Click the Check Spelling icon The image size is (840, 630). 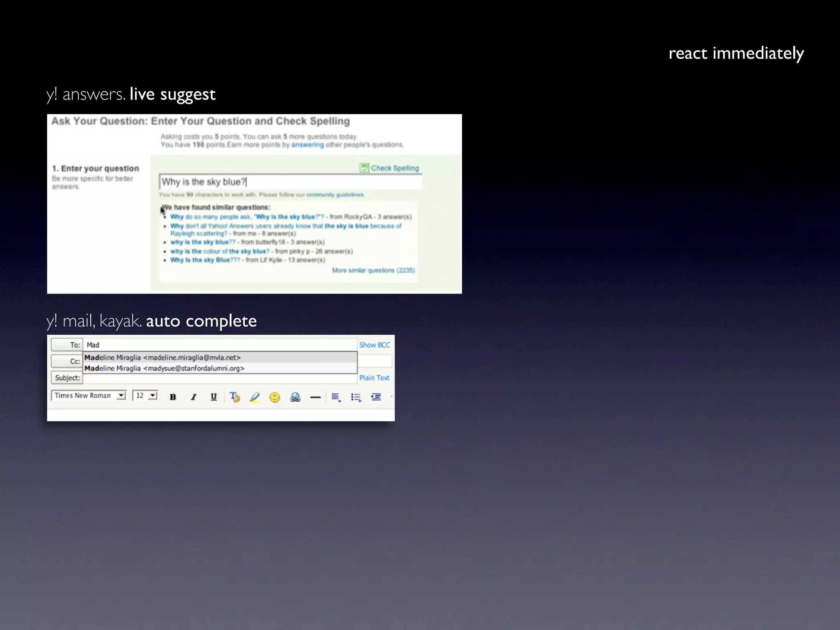364,168
